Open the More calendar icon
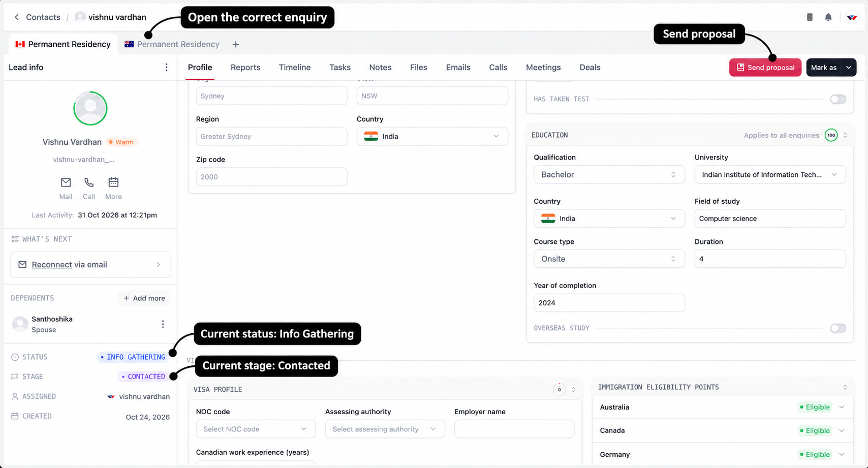This screenshot has width=868, height=468. pyautogui.click(x=113, y=182)
